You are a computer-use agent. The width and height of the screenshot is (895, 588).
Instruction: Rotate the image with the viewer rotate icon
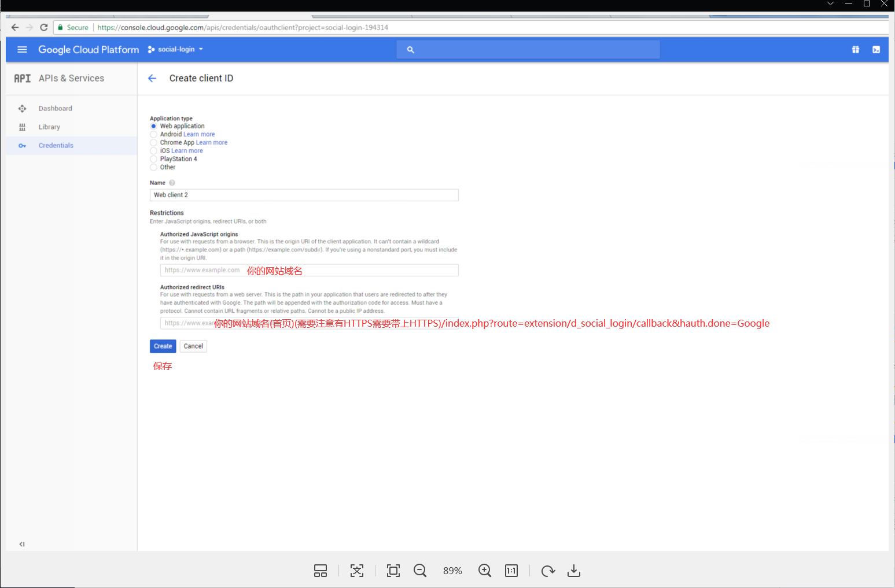548,571
